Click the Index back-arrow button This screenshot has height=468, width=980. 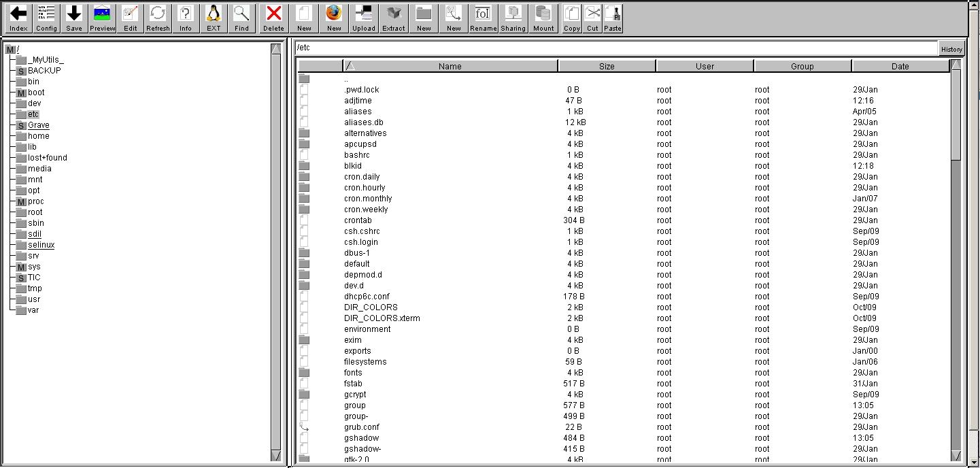(x=18, y=18)
